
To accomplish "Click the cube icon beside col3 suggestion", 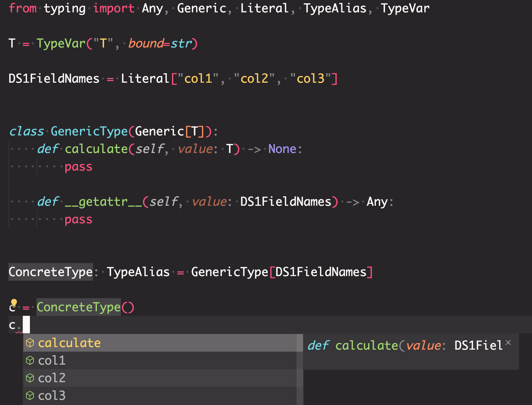I will 30,395.
